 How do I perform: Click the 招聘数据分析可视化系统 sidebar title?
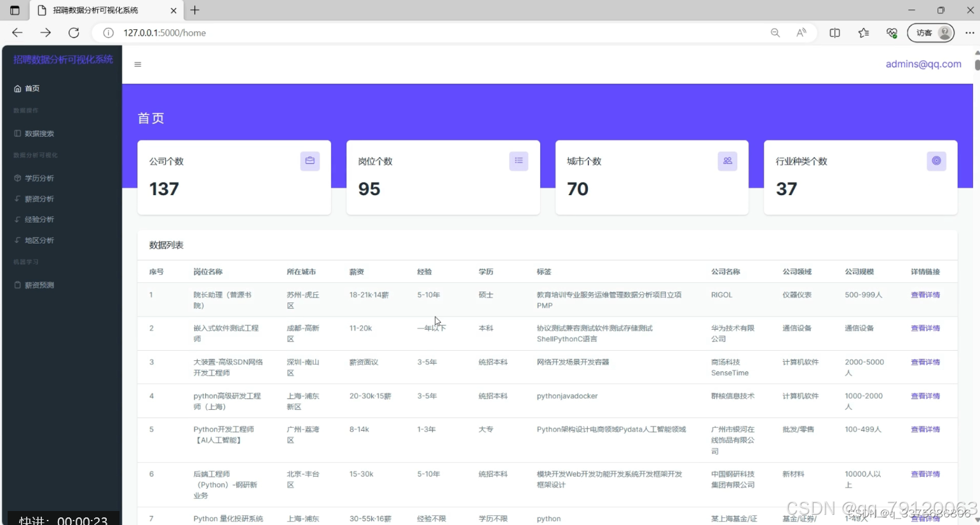(x=63, y=59)
